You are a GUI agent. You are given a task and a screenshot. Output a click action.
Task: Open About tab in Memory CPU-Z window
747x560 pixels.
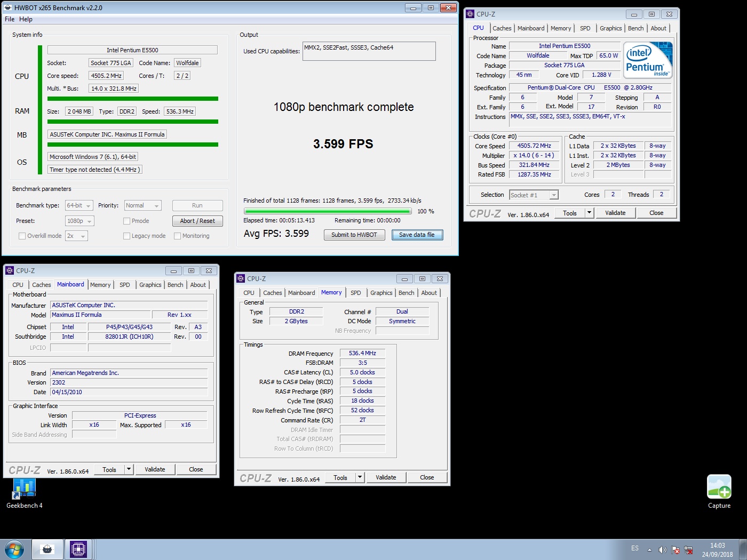(x=429, y=293)
